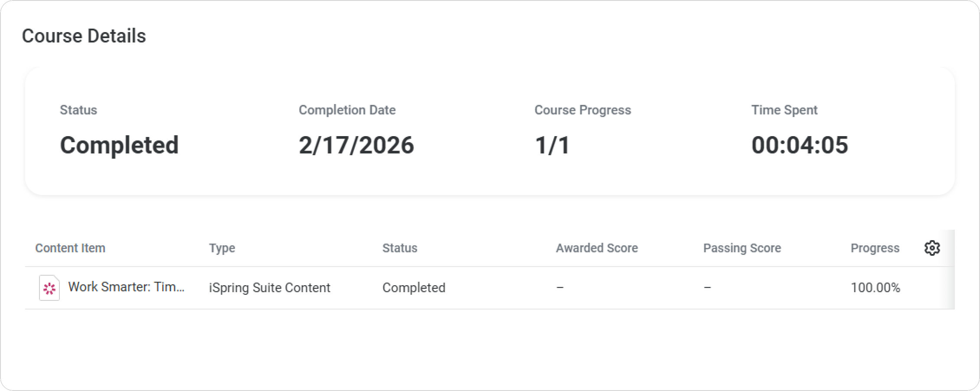Select the iSpring Suite Content type cell

(x=270, y=288)
